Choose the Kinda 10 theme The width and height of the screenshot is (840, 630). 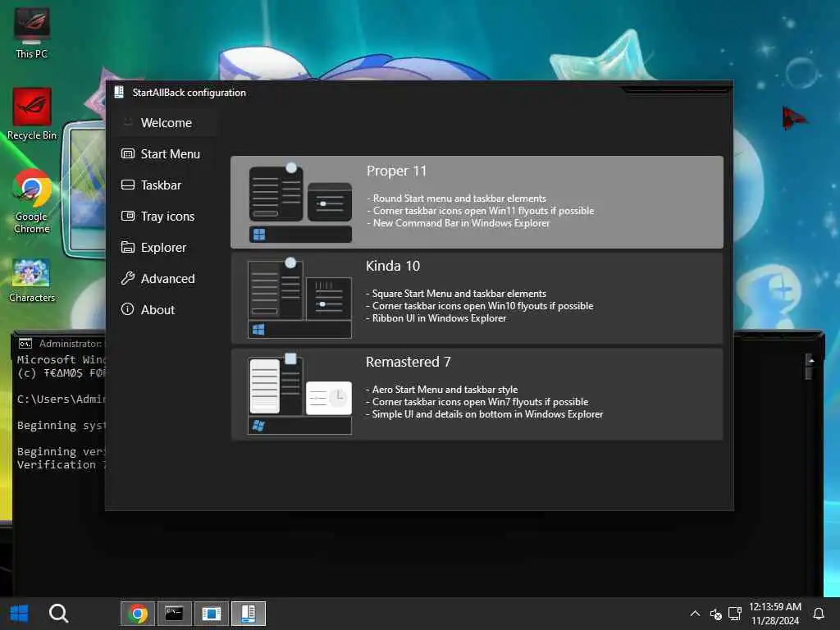coord(477,298)
